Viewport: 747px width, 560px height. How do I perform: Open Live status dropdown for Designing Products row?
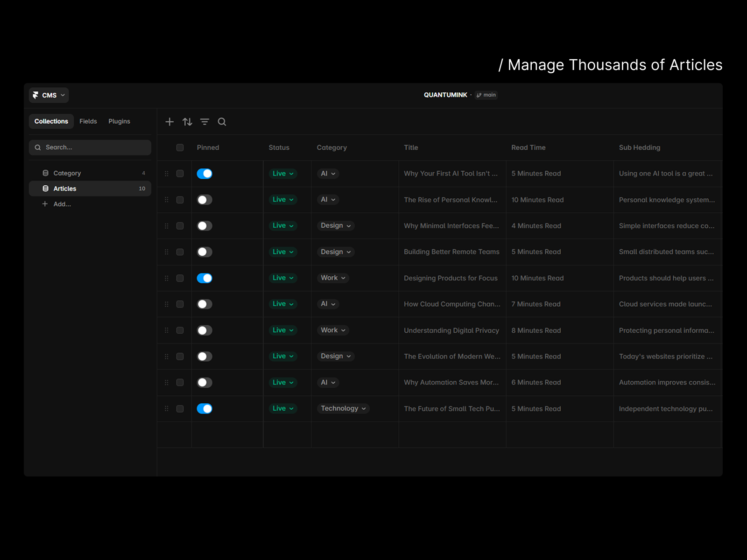coord(283,278)
